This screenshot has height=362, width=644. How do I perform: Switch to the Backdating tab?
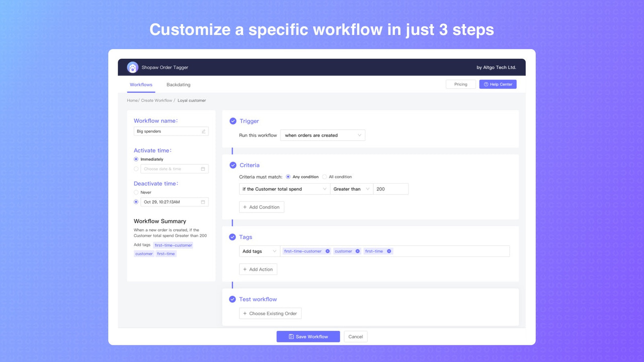click(x=178, y=84)
